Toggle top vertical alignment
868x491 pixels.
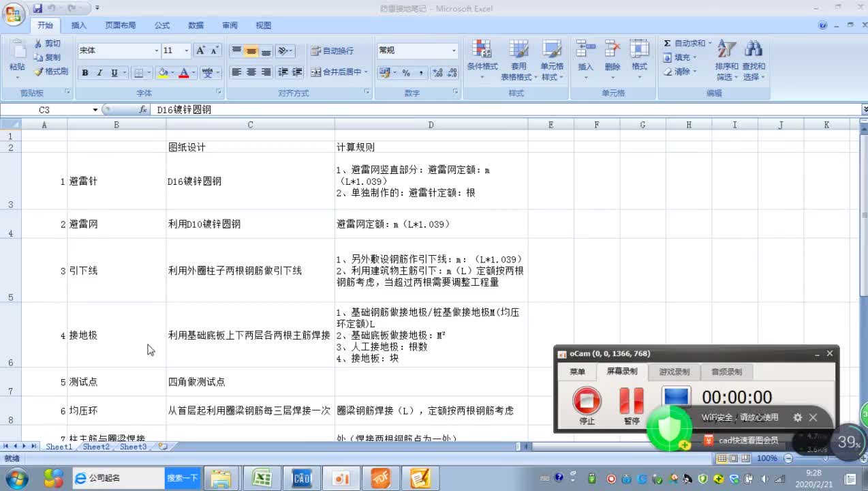236,51
